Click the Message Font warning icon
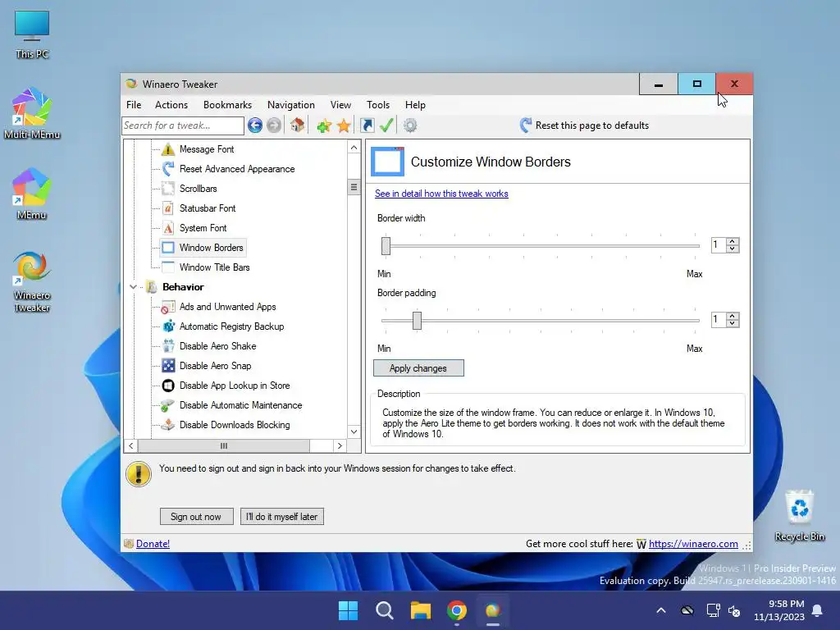The width and height of the screenshot is (840, 630). [x=168, y=149]
